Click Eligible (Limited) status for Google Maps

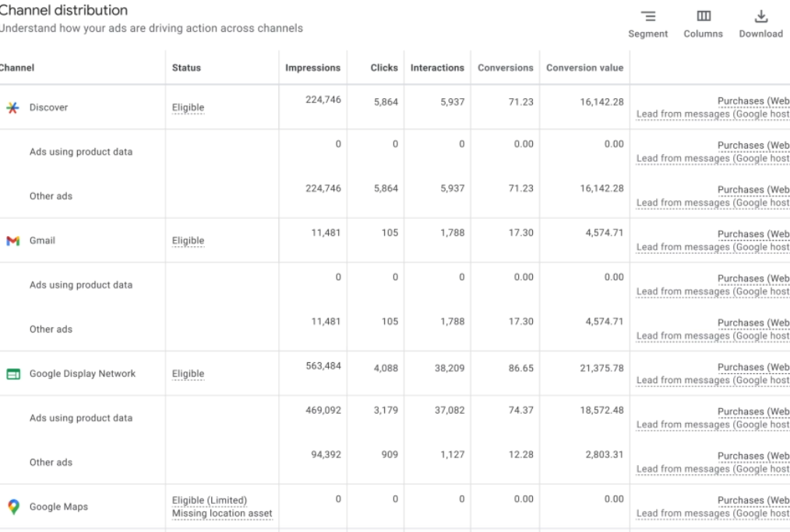point(209,500)
